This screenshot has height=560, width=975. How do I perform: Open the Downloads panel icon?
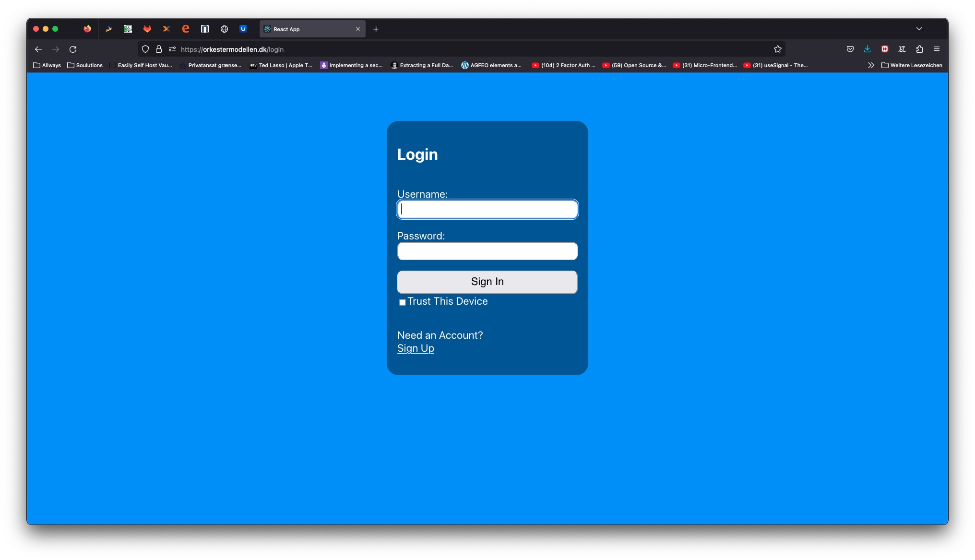pyautogui.click(x=867, y=49)
